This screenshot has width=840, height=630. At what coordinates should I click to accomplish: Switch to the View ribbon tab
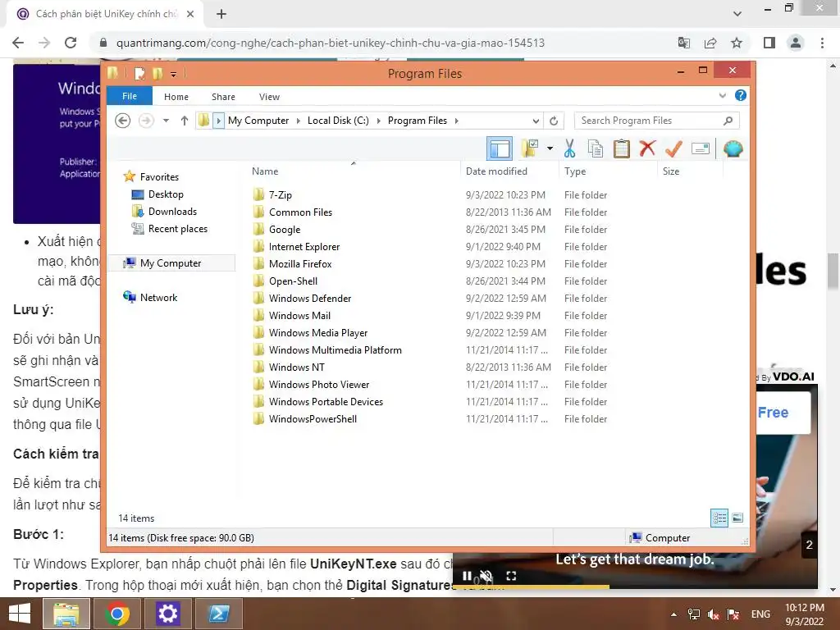coord(269,97)
